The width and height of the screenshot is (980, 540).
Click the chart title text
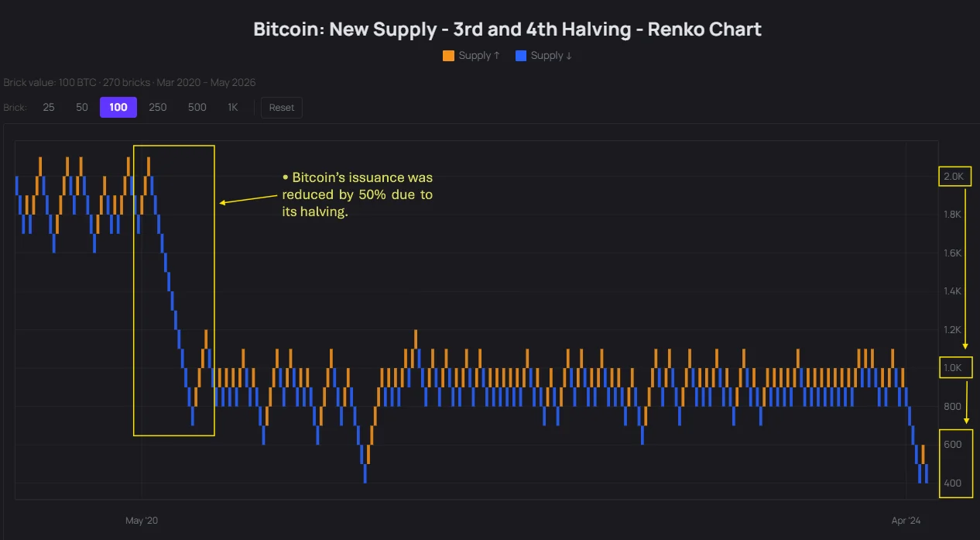pos(508,29)
